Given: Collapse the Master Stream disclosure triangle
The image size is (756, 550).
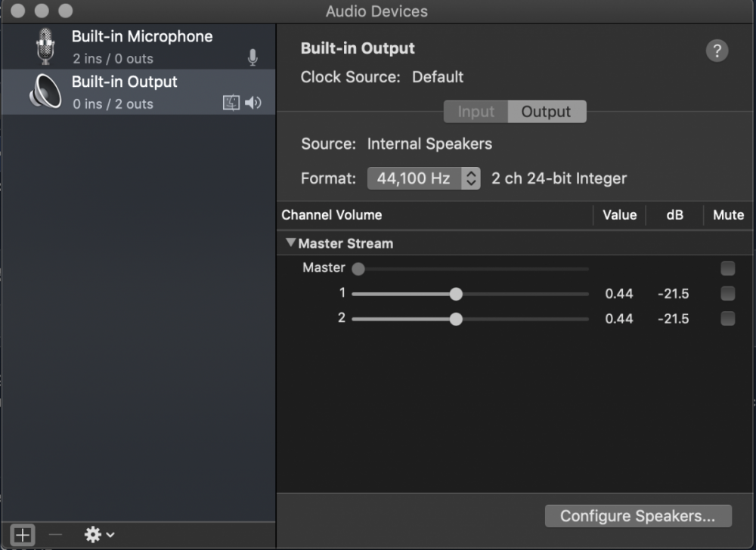Looking at the screenshot, I should coord(290,243).
